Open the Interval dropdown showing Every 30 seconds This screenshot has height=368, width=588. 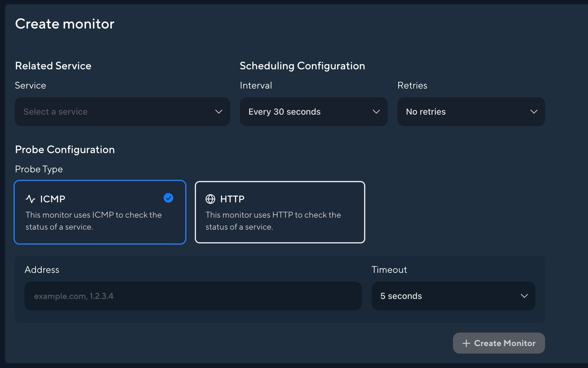pyautogui.click(x=314, y=112)
